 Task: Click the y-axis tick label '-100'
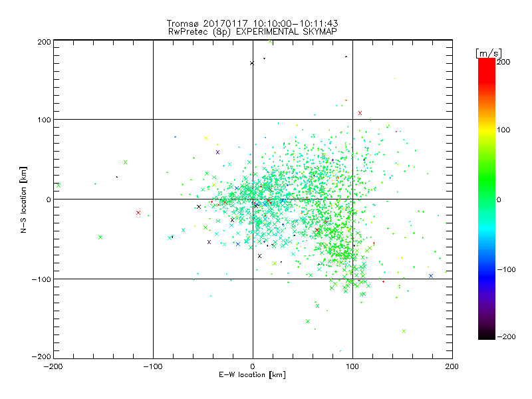(41, 279)
